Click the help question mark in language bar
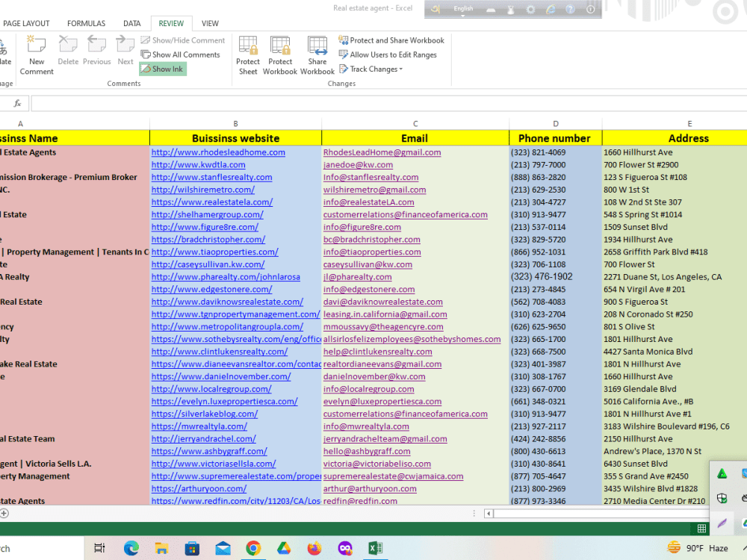 [x=570, y=10]
